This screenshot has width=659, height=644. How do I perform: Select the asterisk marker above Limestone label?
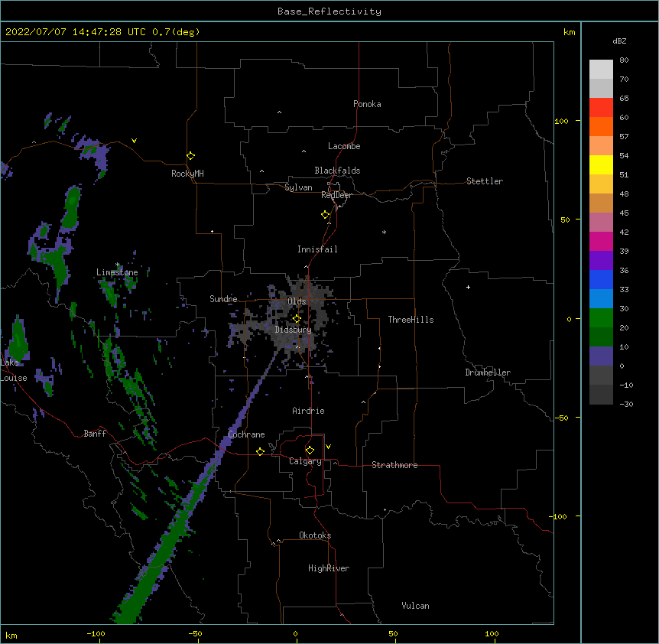[117, 265]
